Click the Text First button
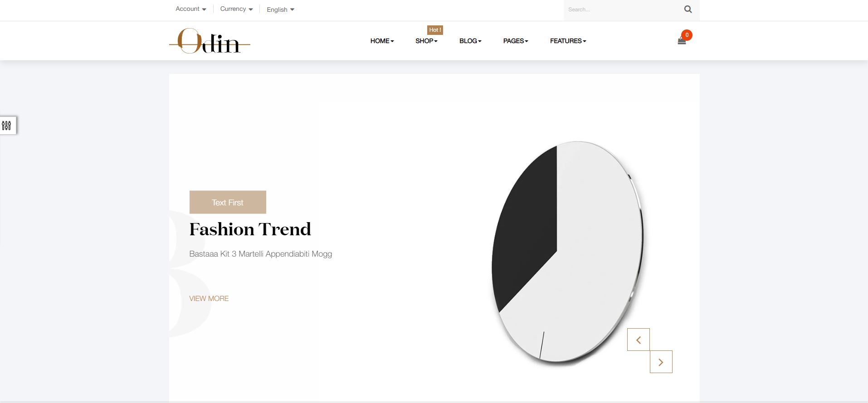The height and width of the screenshot is (403, 868). click(x=228, y=202)
